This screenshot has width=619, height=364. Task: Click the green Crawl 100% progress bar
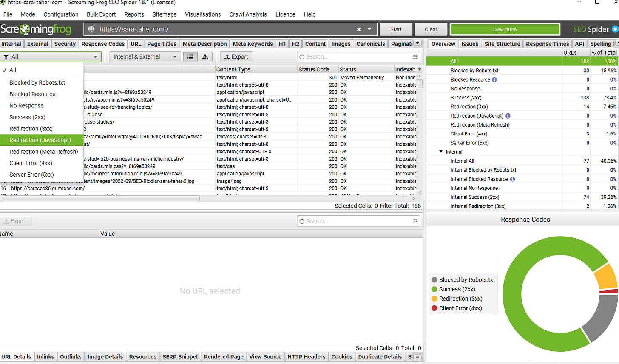[505, 29]
